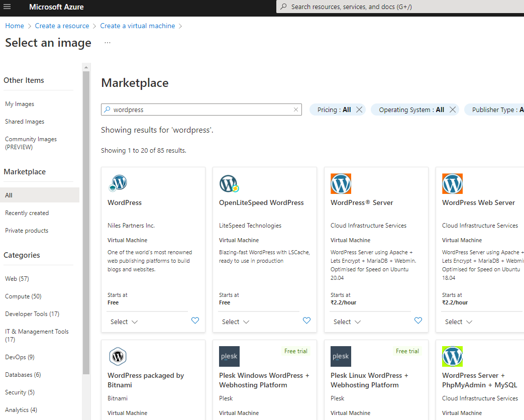Screen dimensions: 524x420
Task: Filter by DevOps (9) category
Action: (20, 357)
